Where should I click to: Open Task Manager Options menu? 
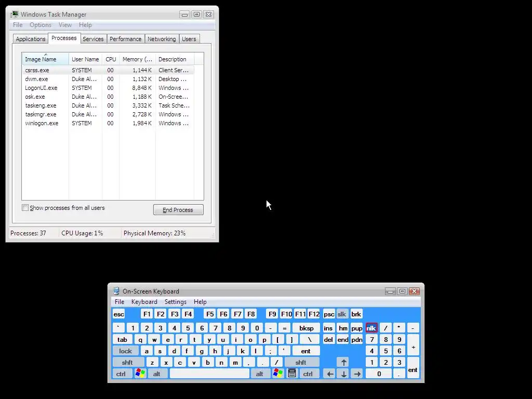41,25
